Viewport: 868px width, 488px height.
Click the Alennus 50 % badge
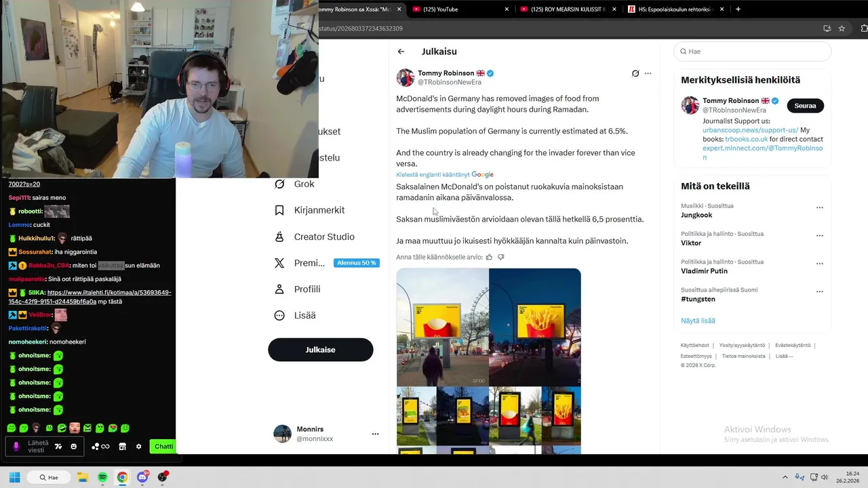(x=356, y=263)
